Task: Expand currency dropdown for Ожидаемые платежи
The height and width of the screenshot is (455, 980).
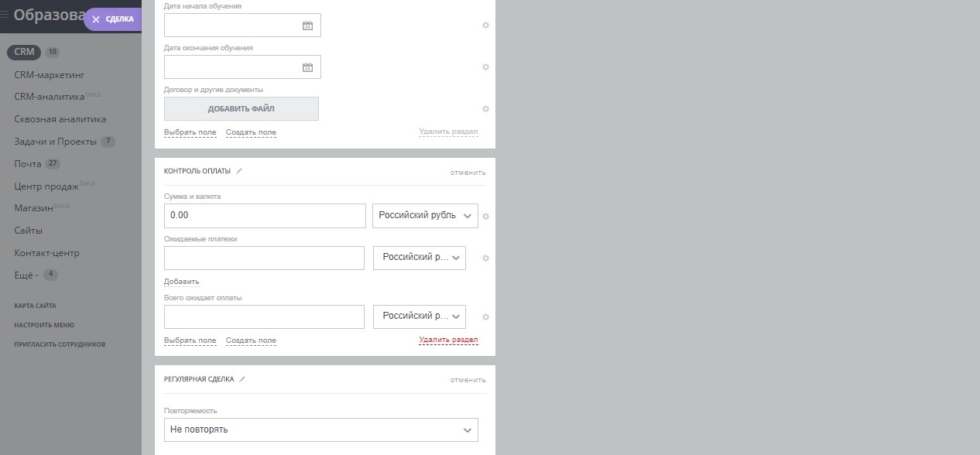Action: (420, 258)
